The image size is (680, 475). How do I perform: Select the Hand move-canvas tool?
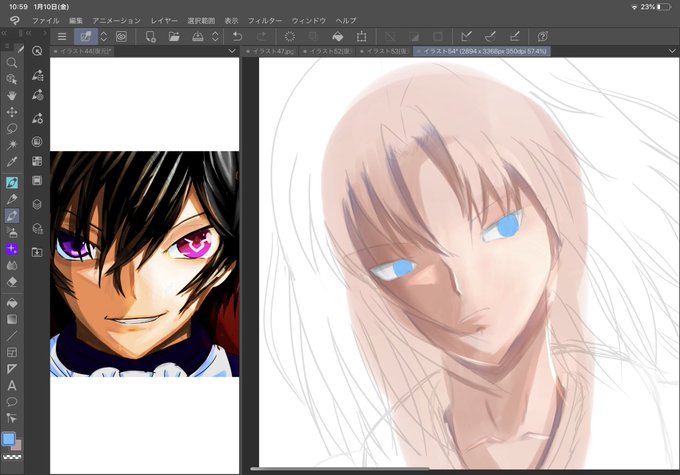pos(12,95)
